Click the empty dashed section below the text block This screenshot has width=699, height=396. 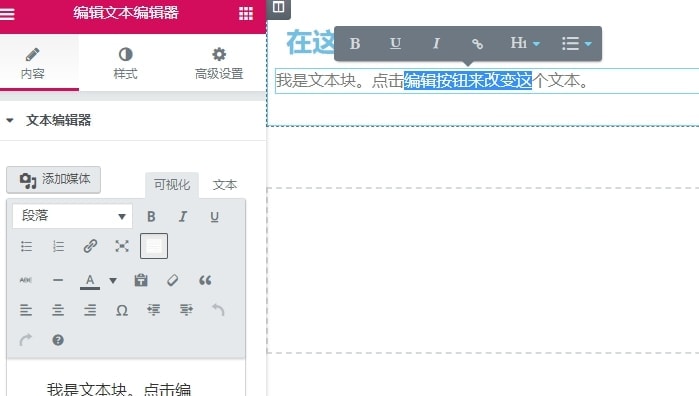(x=483, y=270)
